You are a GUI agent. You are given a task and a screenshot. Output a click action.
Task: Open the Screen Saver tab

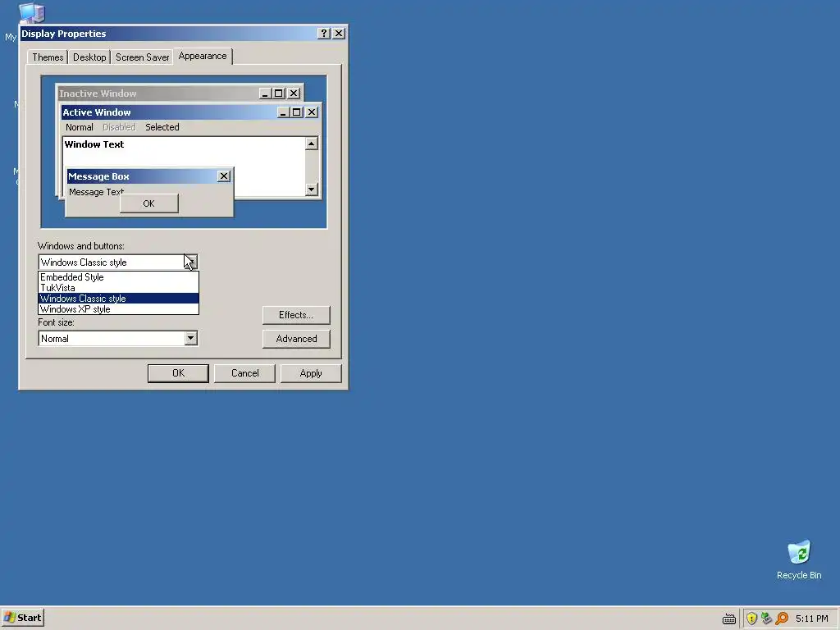[142, 57]
